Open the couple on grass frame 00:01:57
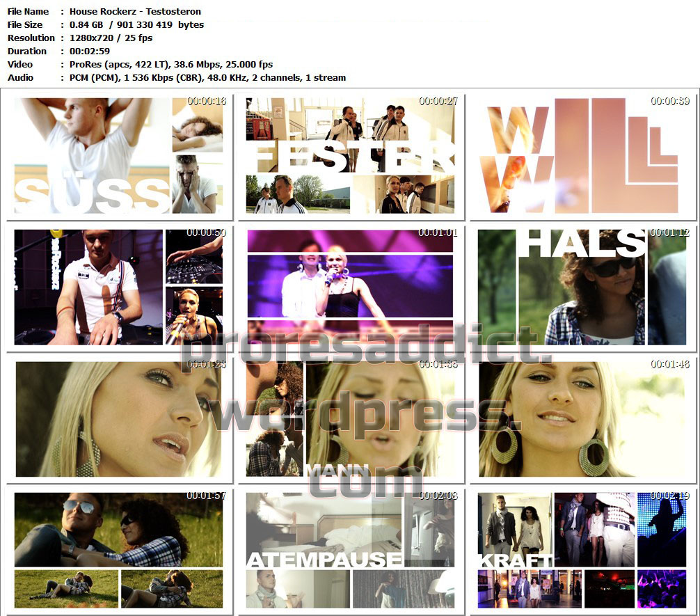This screenshot has height=616, width=700. (119, 550)
